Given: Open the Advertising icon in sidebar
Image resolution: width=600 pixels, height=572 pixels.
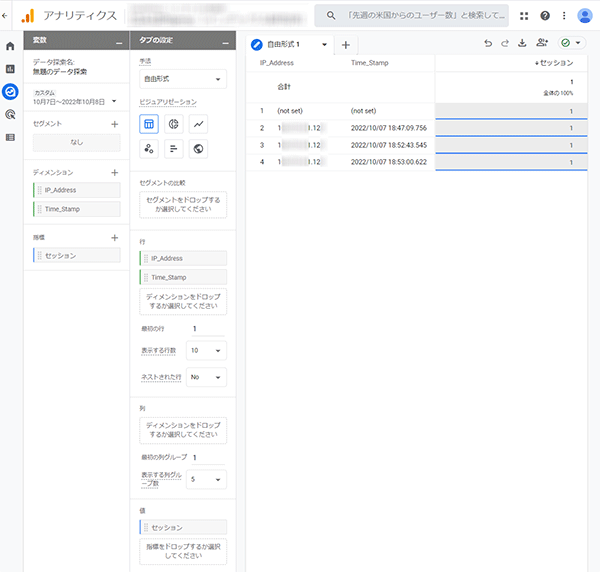Looking at the screenshot, I should (10, 114).
